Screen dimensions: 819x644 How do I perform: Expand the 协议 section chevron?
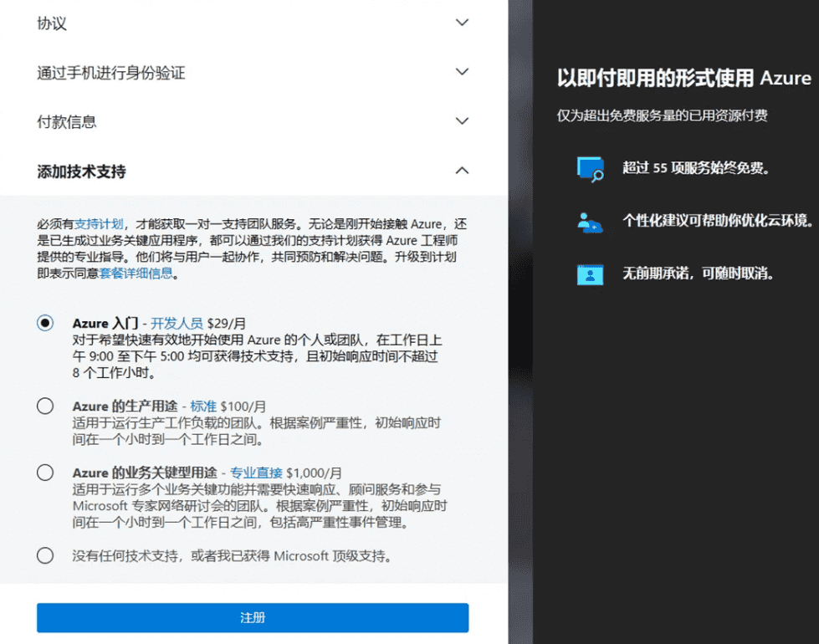462,23
